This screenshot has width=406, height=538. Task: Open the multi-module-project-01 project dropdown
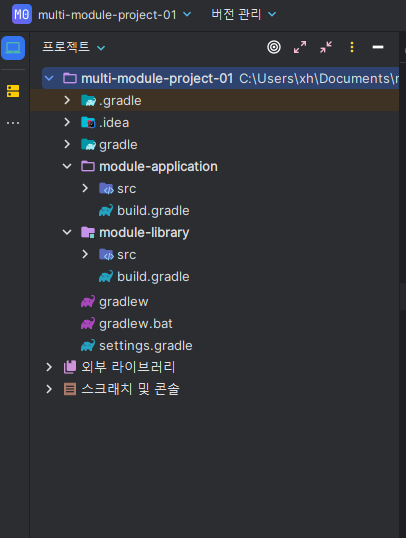115,15
